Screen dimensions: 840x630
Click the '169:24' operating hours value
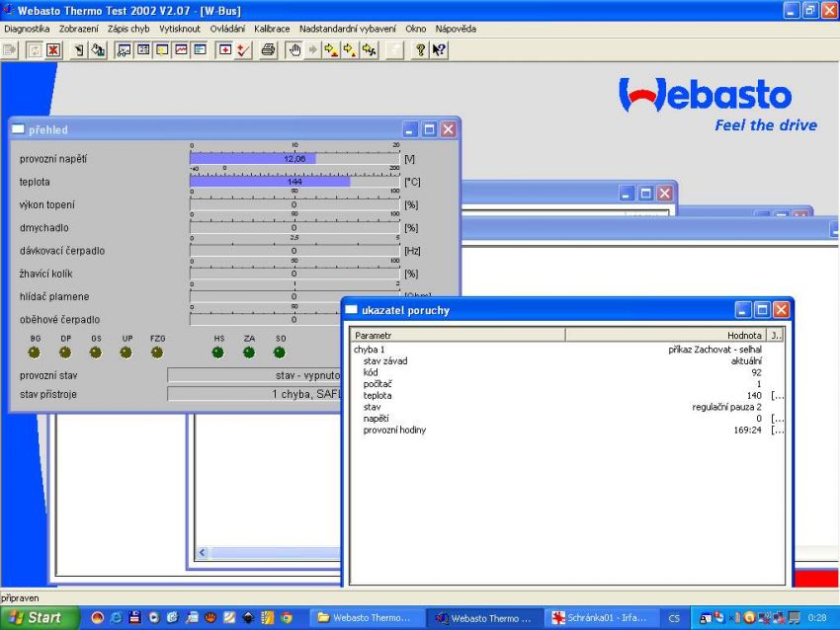coord(747,430)
